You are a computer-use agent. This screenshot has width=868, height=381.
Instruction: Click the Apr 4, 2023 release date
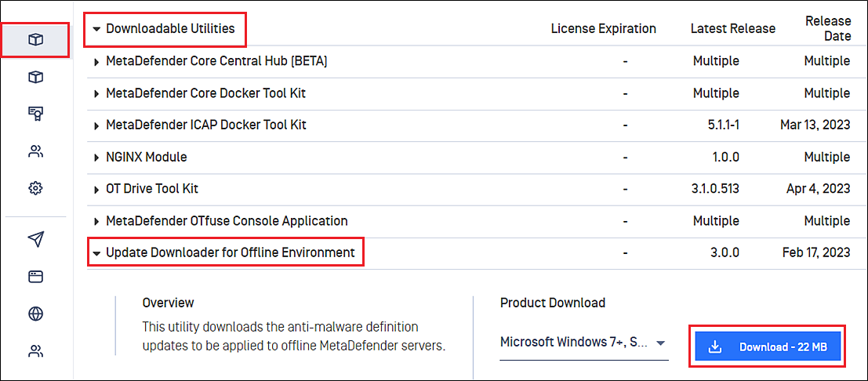pos(818,189)
